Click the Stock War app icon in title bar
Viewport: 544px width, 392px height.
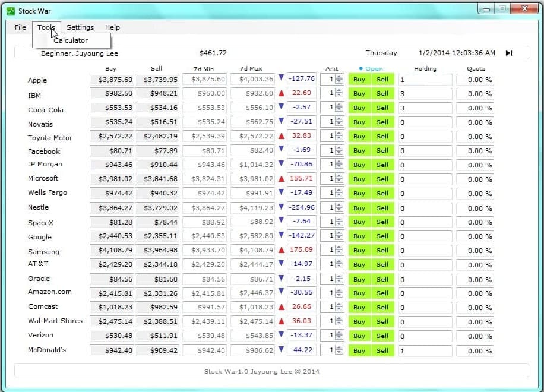click(x=11, y=11)
